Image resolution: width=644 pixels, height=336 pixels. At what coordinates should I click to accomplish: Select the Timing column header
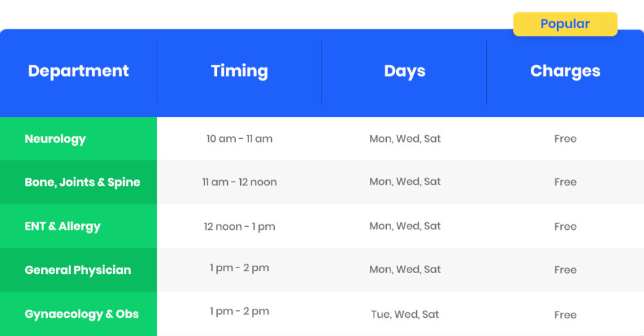pos(240,71)
